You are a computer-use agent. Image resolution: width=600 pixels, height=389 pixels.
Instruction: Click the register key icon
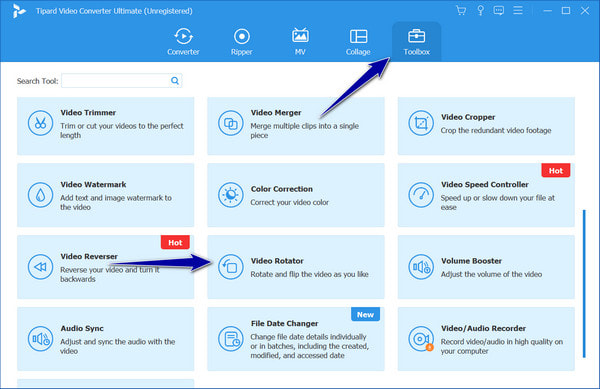coord(480,10)
